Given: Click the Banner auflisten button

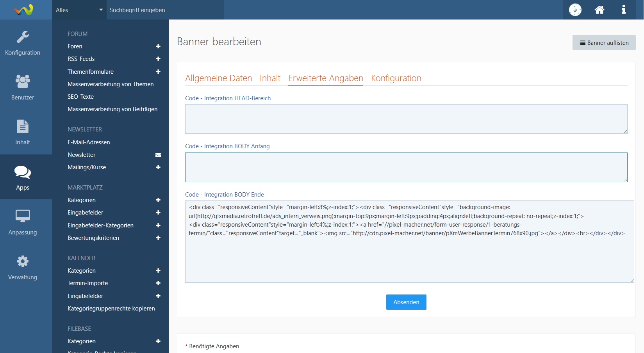Looking at the screenshot, I should pyautogui.click(x=604, y=43).
